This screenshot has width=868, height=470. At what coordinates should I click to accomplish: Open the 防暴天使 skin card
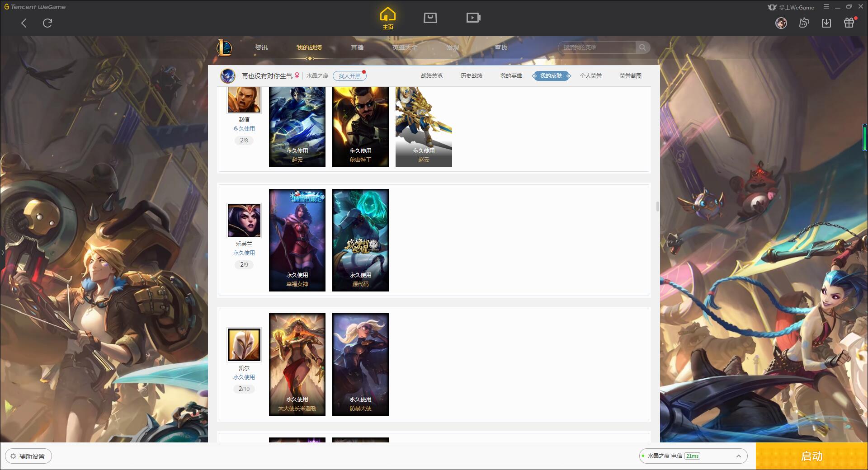point(360,364)
